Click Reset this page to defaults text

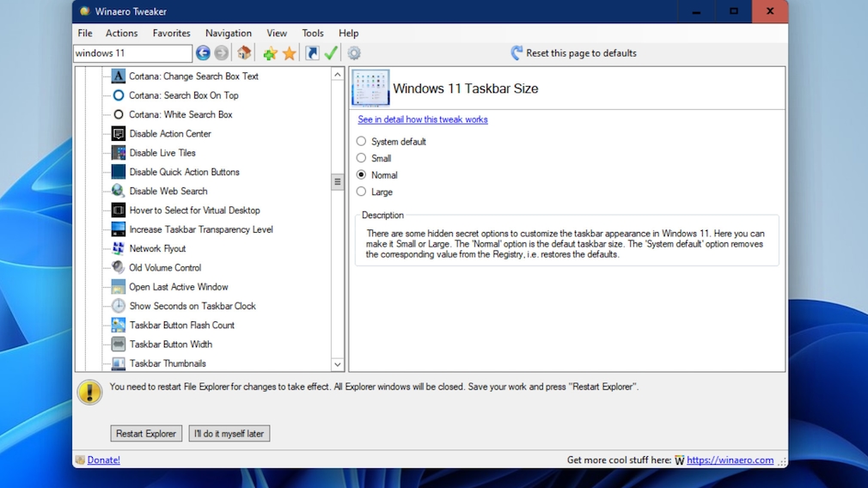pos(581,53)
